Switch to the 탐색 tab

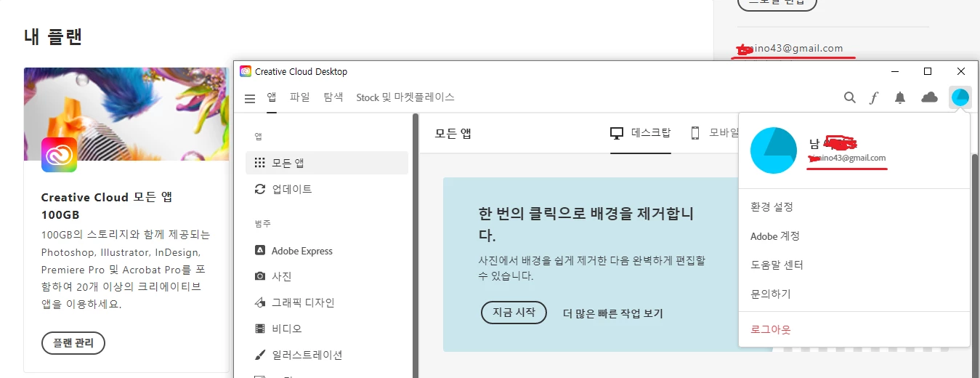[x=333, y=97]
